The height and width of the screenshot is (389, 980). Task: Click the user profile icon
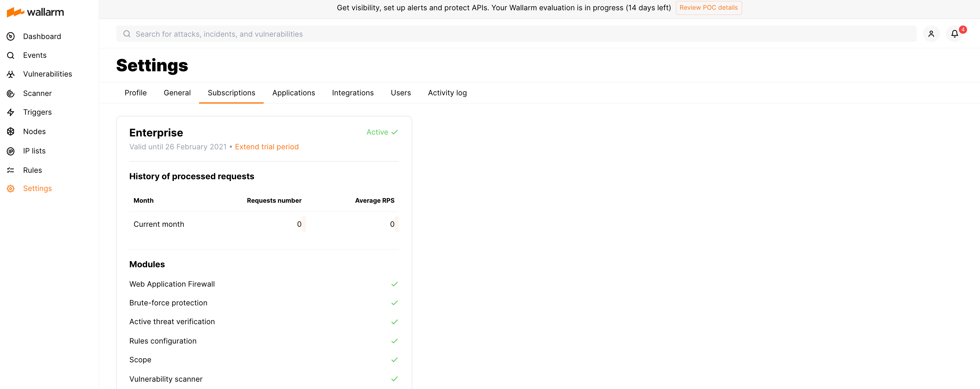931,34
